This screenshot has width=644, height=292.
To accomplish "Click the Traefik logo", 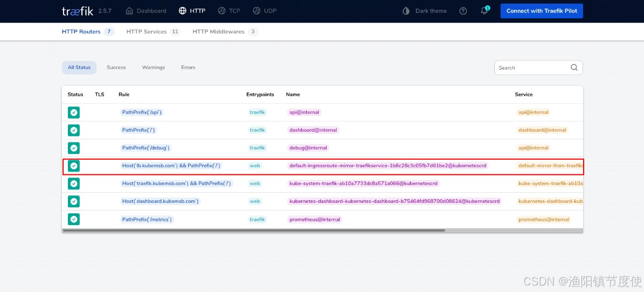I will coord(77,11).
